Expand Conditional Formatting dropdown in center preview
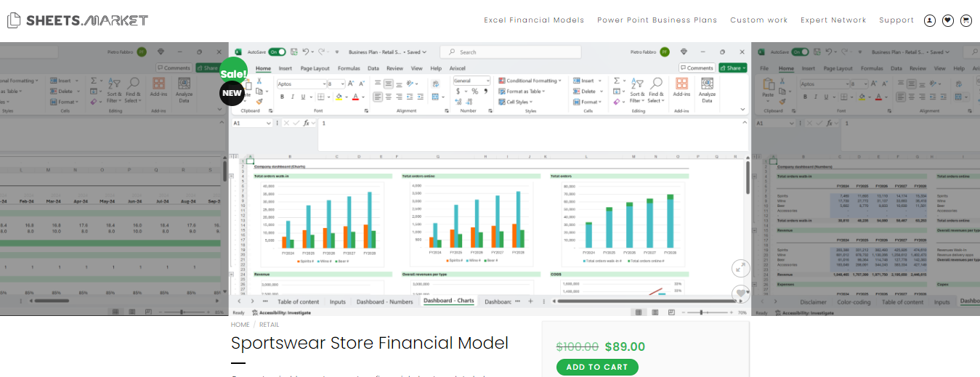 click(x=530, y=81)
